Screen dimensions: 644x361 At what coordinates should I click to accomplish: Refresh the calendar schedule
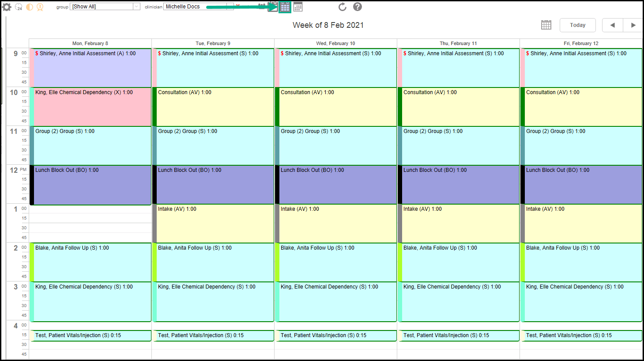(x=342, y=7)
